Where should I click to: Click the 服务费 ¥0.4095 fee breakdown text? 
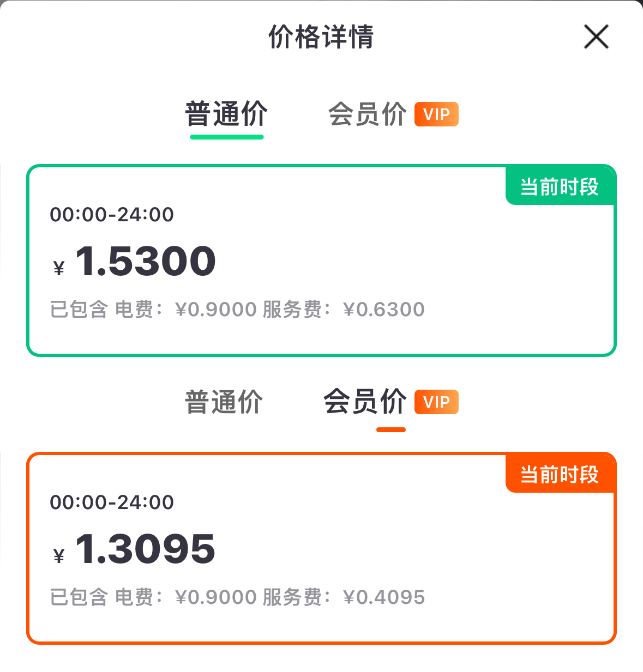[344, 597]
